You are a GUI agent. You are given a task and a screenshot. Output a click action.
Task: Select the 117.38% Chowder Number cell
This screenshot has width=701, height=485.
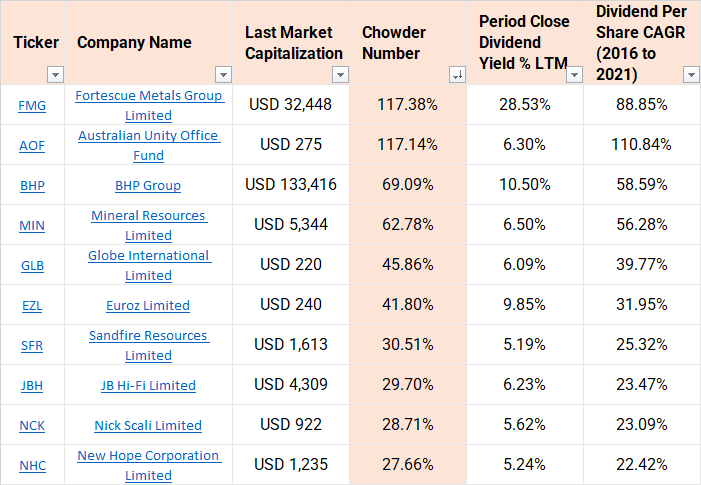(x=408, y=105)
